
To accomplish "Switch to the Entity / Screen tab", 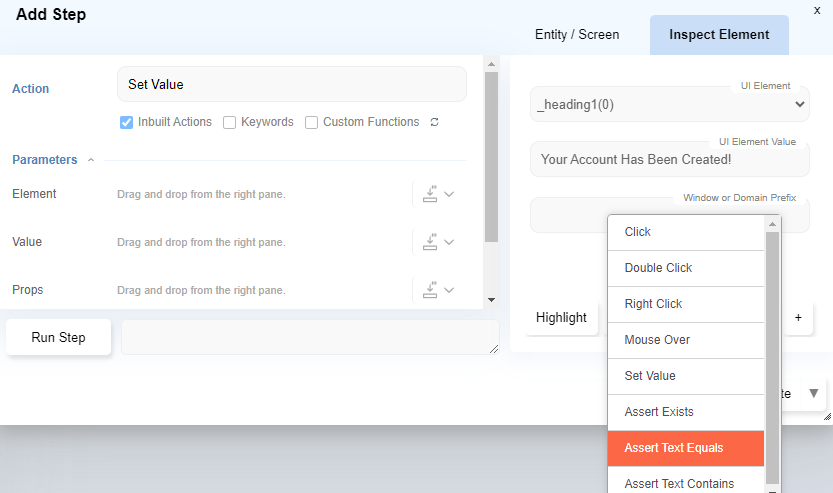I will [x=577, y=35].
